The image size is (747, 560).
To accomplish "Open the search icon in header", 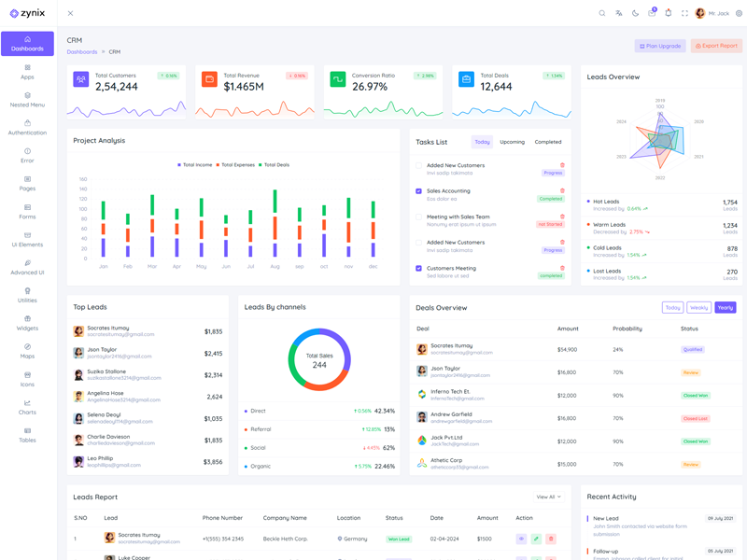I will coord(602,13).
